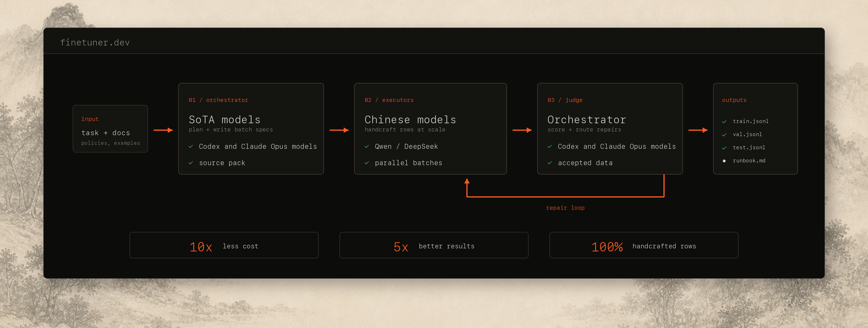
Task: Click the 'outputs' label
Action: [734, 100]
